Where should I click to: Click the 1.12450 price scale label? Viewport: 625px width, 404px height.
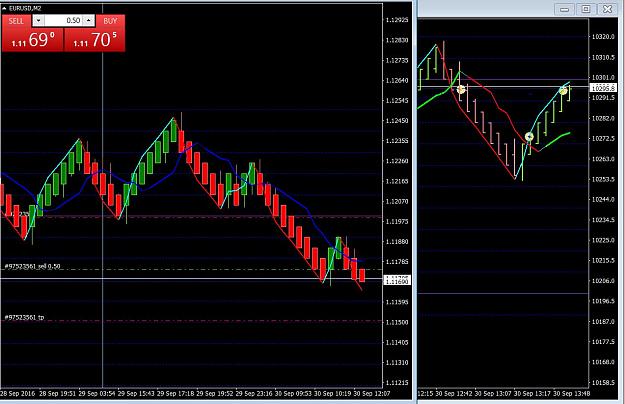(x=397, y=120)
